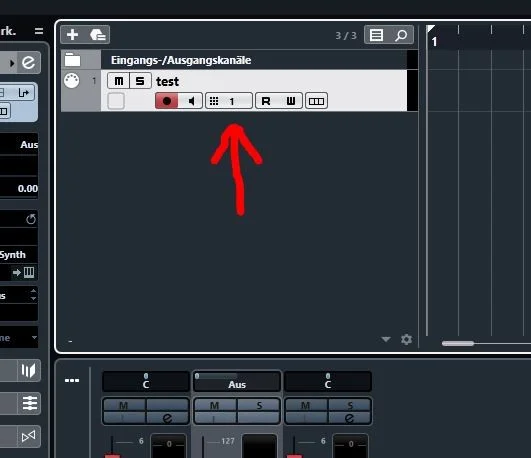This screenshot has height=458, width=531.
Task: Mute the right mixer channel with M
Action: (x=306, y=405)
